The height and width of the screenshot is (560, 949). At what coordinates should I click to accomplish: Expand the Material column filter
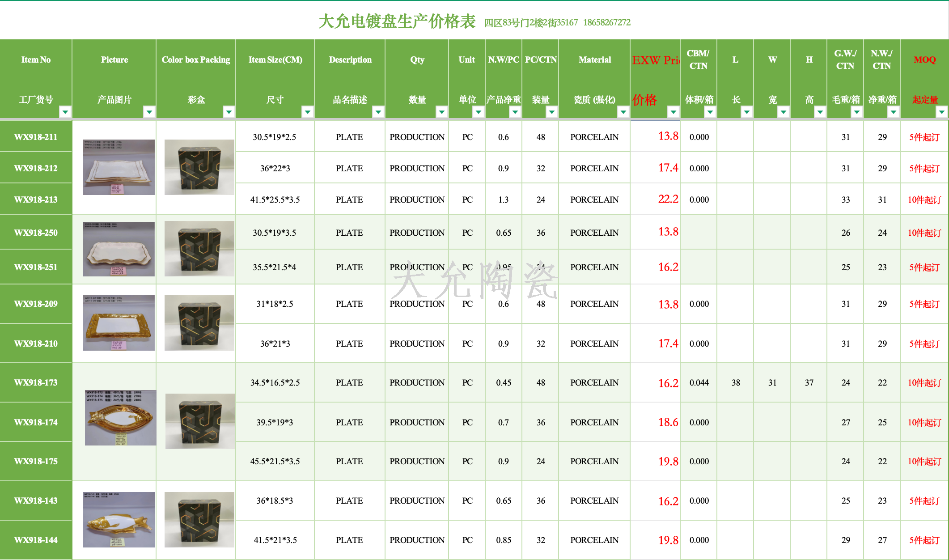pos(623,112)
